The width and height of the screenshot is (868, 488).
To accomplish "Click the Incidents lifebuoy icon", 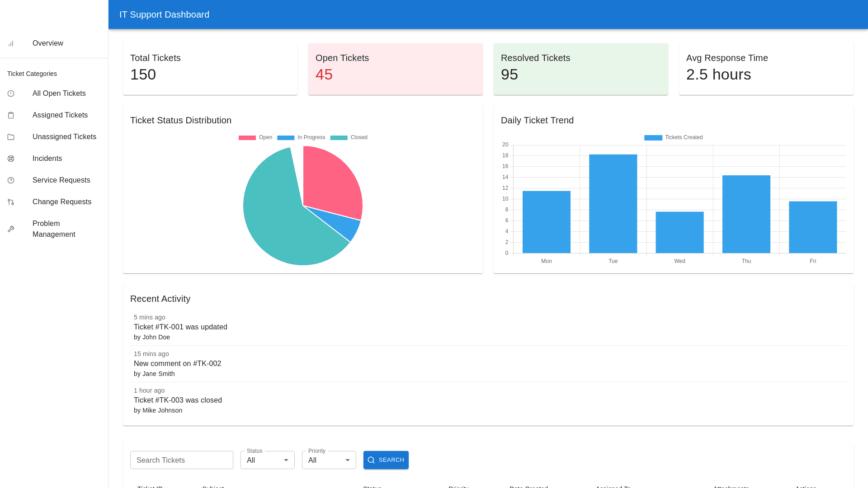I will [x=11, y=159].
